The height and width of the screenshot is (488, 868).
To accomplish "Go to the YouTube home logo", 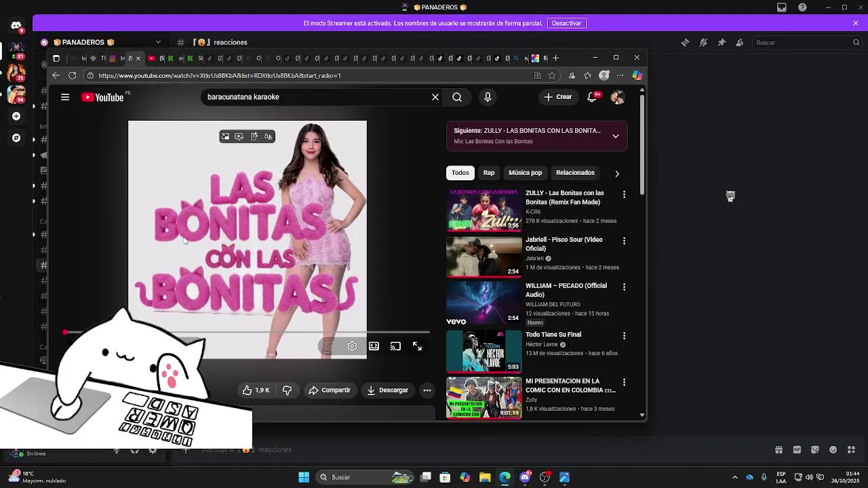I will click(102, 98).
